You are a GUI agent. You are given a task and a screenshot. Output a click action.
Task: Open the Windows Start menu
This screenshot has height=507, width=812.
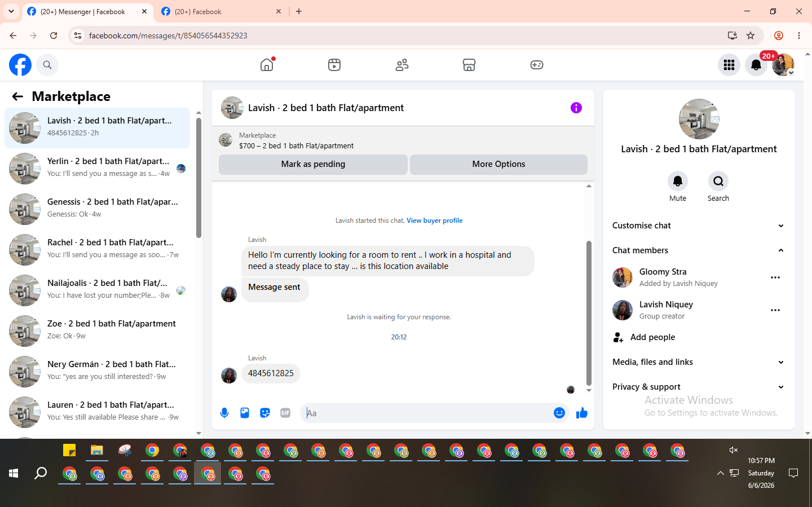click(x=14, y=473)
